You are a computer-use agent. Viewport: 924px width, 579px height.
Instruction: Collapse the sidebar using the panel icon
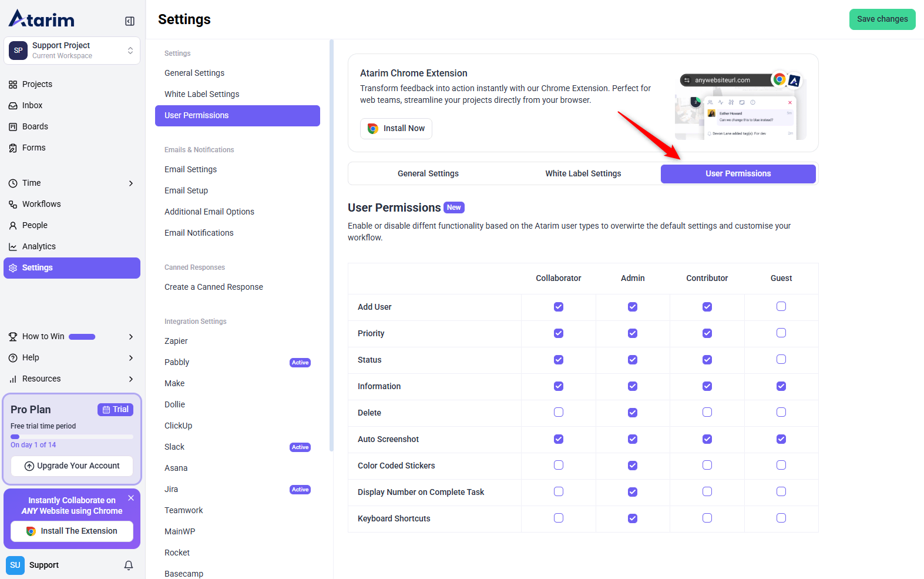point(130,21)
